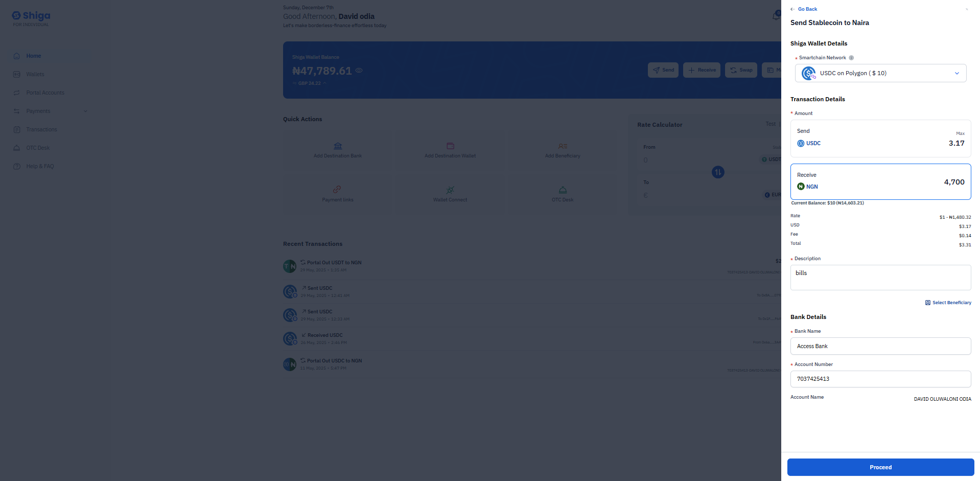Click Smartchain Network info icon

pyautogui.click(x=851, y=58)
